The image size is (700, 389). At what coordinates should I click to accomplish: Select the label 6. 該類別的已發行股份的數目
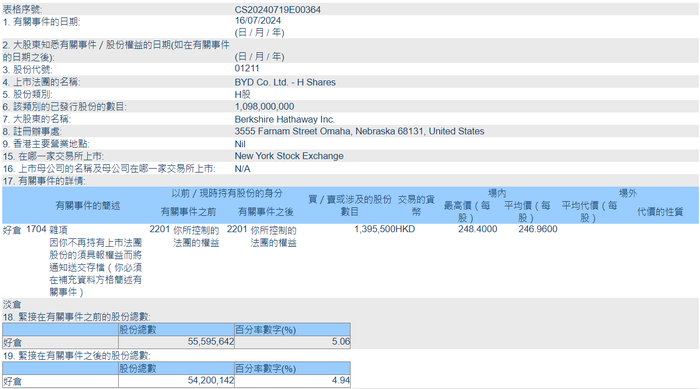coord(65,107)
